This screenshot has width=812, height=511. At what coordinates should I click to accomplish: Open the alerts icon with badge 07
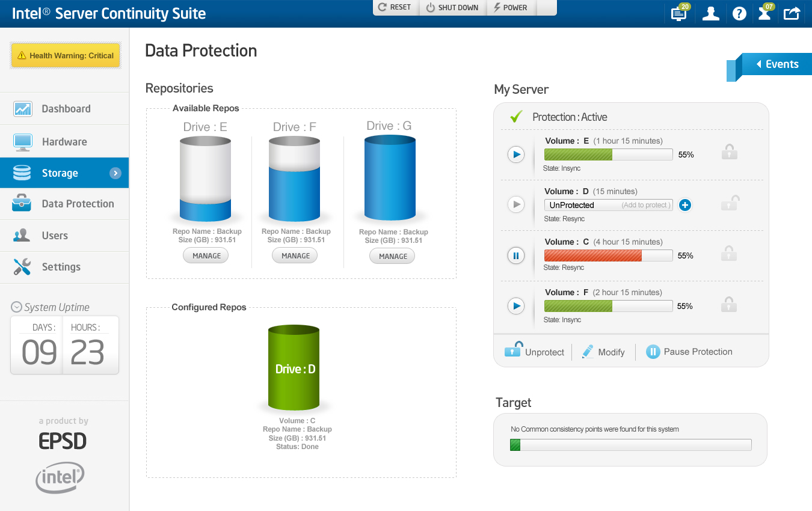click(x=766, y=13)
